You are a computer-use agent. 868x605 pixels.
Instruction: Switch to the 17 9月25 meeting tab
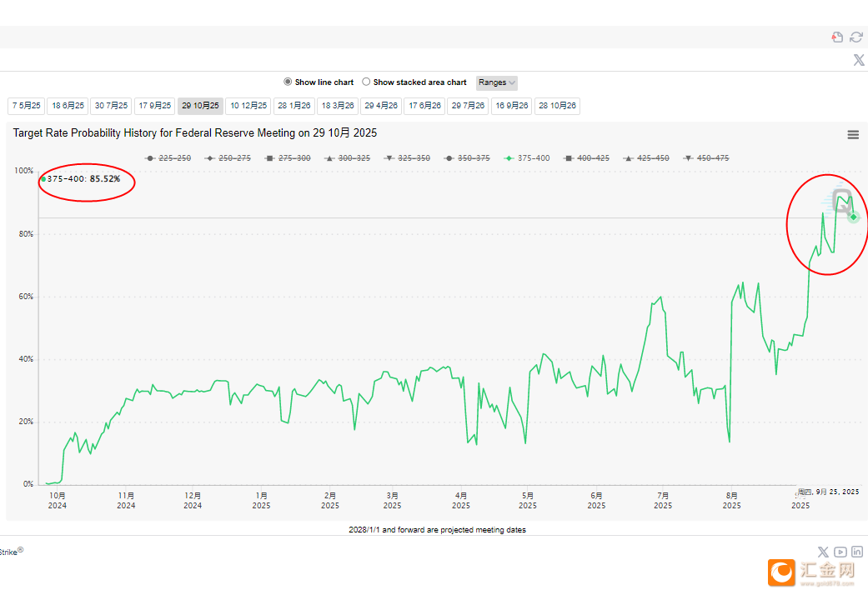(155, 106)
